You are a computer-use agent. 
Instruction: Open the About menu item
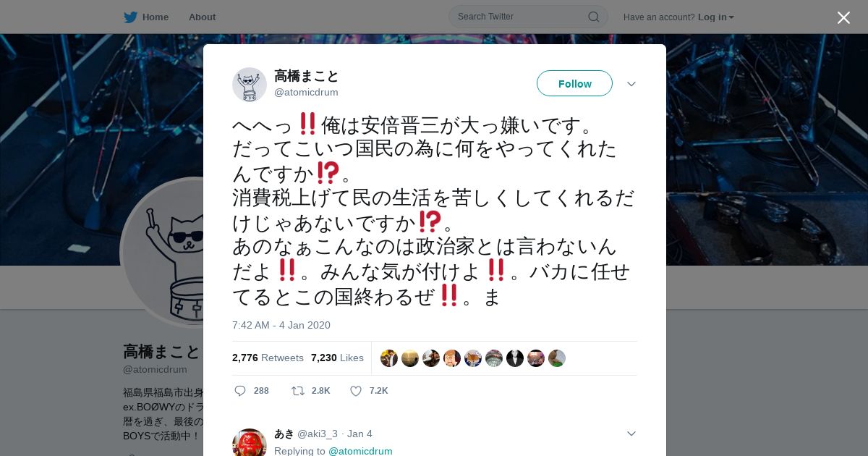coord(202,17)
